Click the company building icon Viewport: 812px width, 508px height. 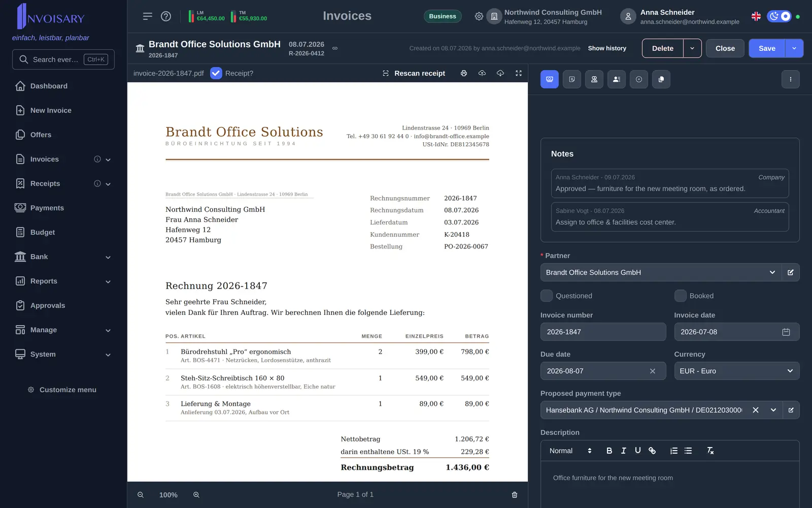[494, 16]
